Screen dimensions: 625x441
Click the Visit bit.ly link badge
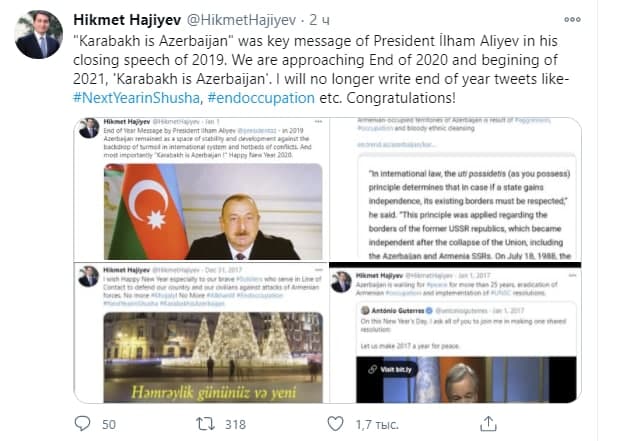click(391, 369)
